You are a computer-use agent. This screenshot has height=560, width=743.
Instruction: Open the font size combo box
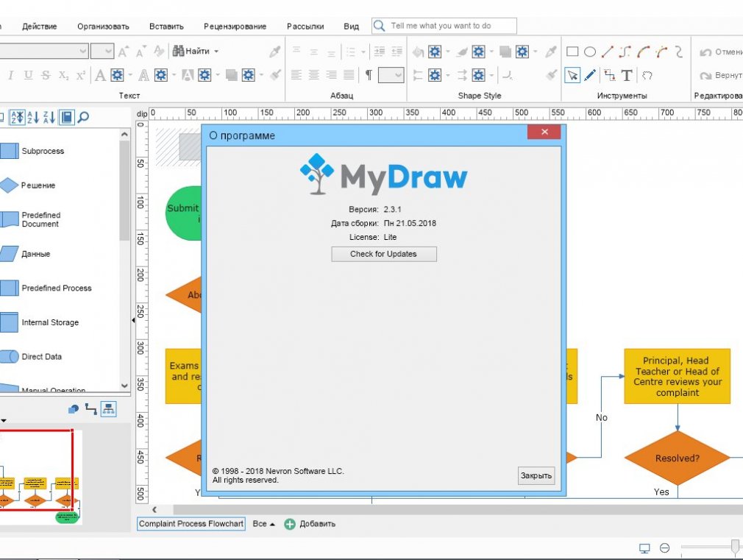click(102, 51)
